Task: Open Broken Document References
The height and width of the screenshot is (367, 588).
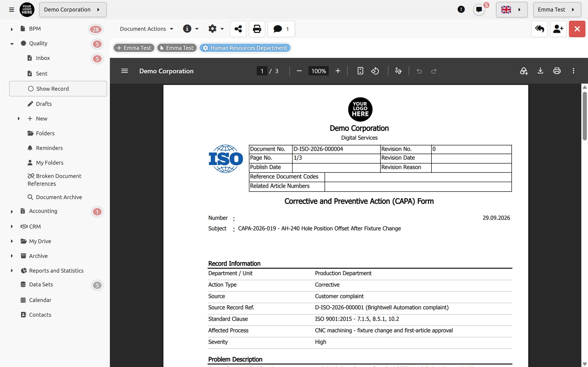Action: [x=55, y=180]
